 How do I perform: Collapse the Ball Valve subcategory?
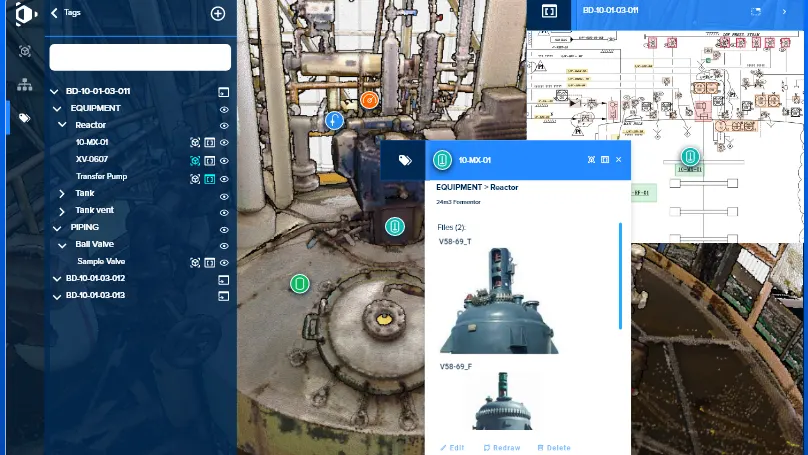tap(62, 245)
